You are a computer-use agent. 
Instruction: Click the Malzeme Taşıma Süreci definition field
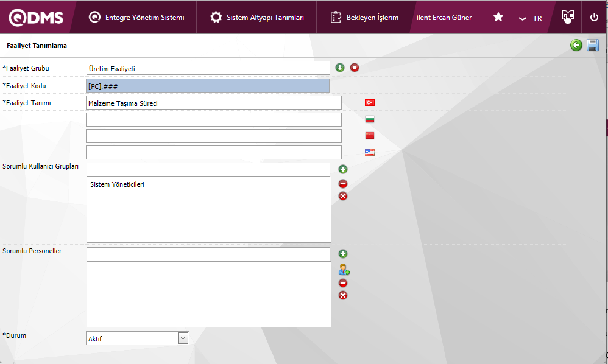click(x=214, y=103)
